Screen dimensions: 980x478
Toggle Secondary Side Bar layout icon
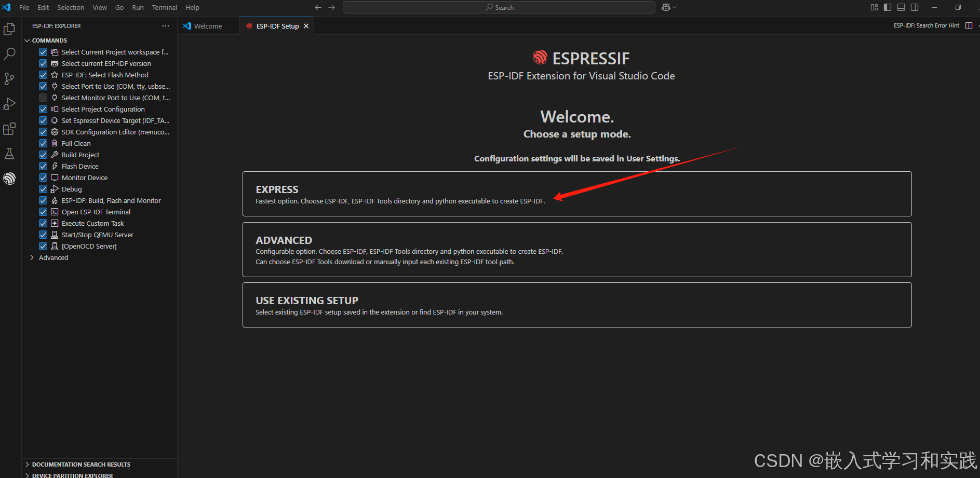[915, 7]
